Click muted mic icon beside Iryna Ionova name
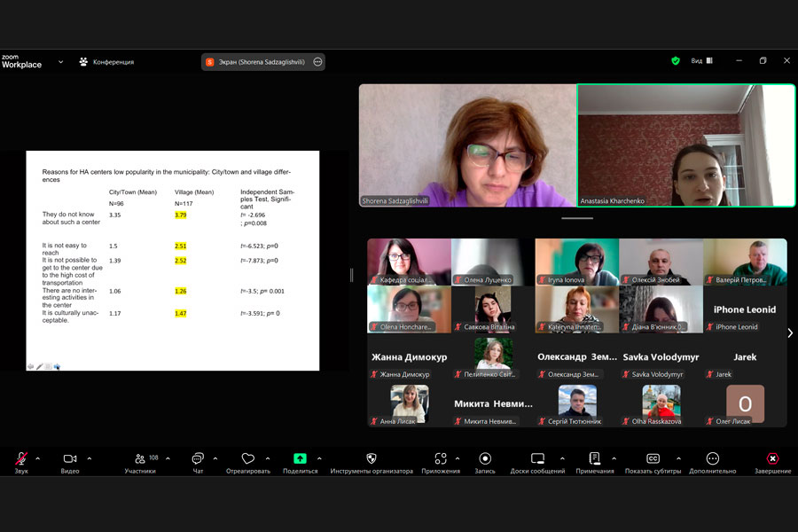The image size is (798, 532). [x=542, y=279]
